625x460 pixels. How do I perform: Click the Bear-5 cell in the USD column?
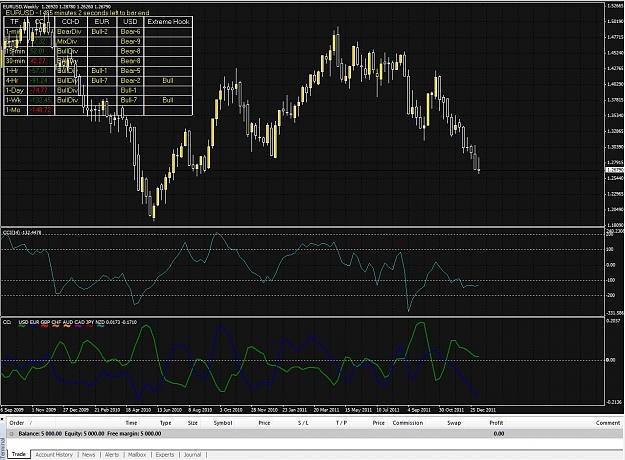(130, 71)
